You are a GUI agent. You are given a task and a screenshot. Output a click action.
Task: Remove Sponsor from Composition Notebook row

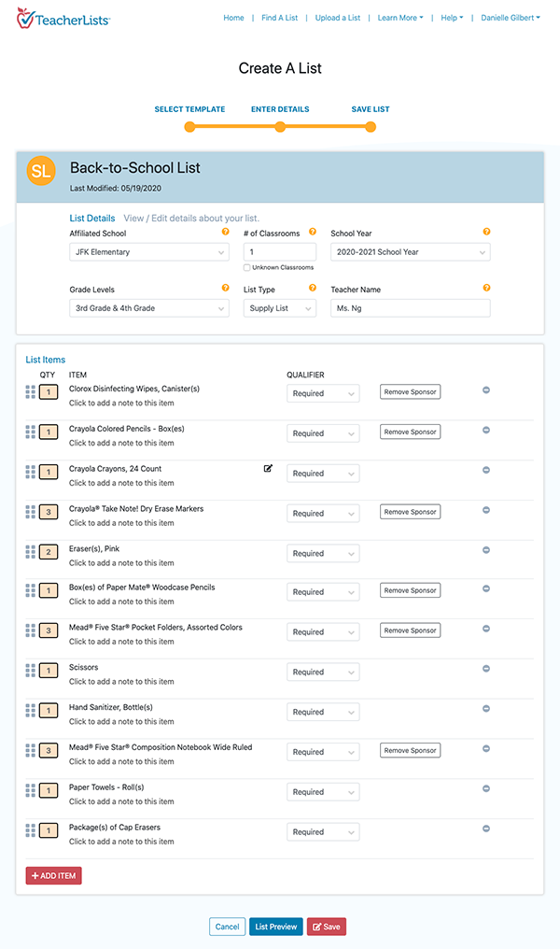pyautogui.click(x=410, y=750)
